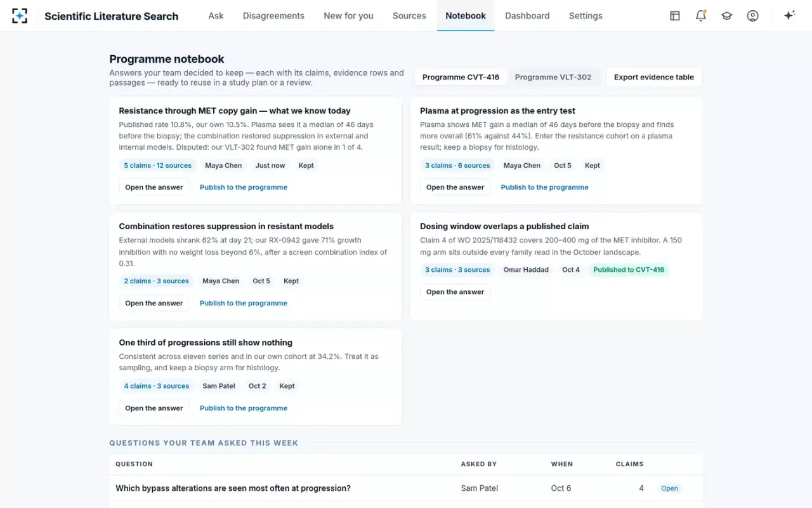The width and height of the screenshot is (812, 508).
Task: Click the sparkle assistant icon
Action: 789,15
